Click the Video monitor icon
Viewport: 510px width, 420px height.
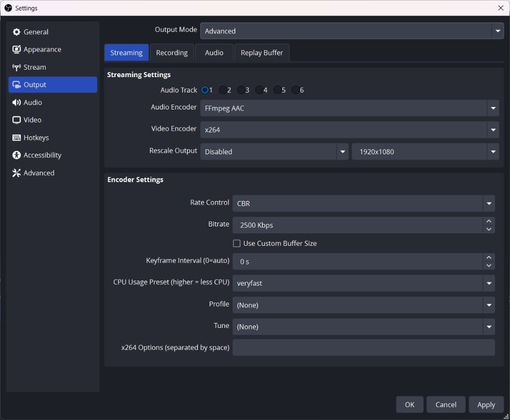point(16,120)
